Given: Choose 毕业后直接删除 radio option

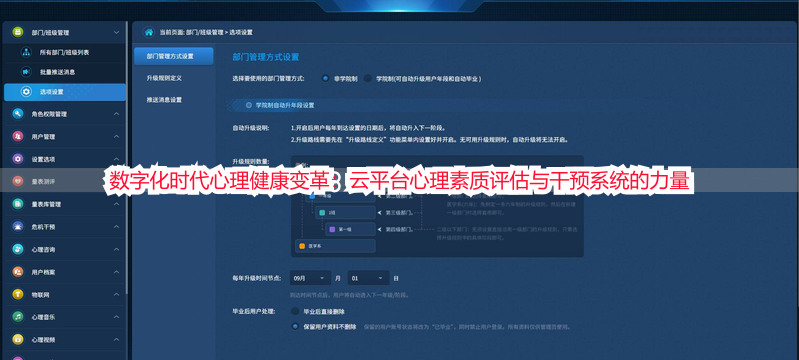Looking at the screenshot, I should coord(295,311).
